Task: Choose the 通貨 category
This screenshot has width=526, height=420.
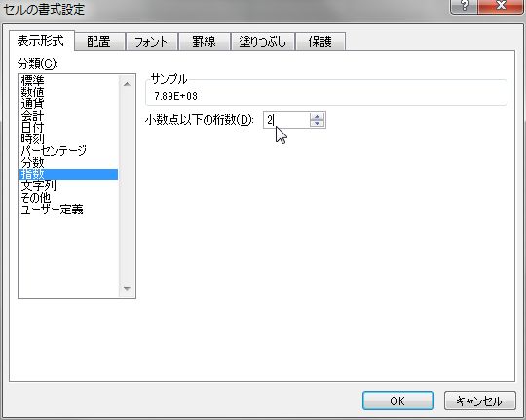Action: pyautogui.click(x=69, y=104)
